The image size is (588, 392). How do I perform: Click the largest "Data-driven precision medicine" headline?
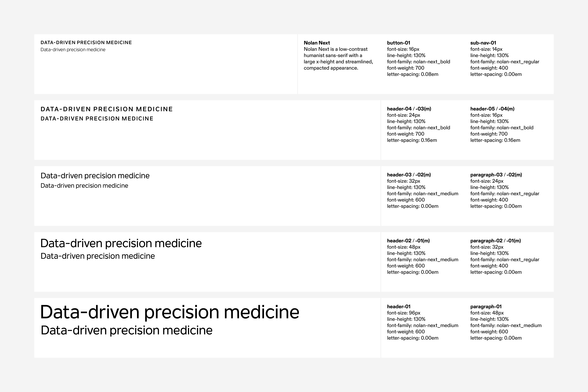pos(170,312)
